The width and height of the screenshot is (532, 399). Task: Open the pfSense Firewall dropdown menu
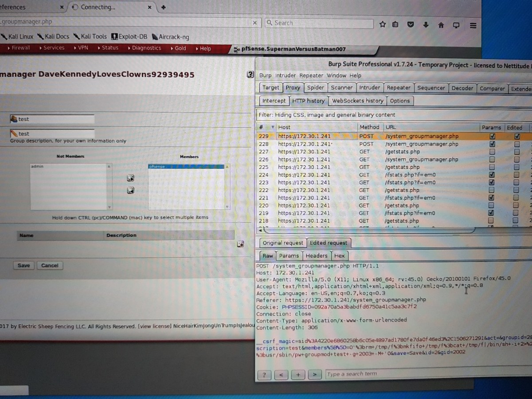[x=19, y=48]
